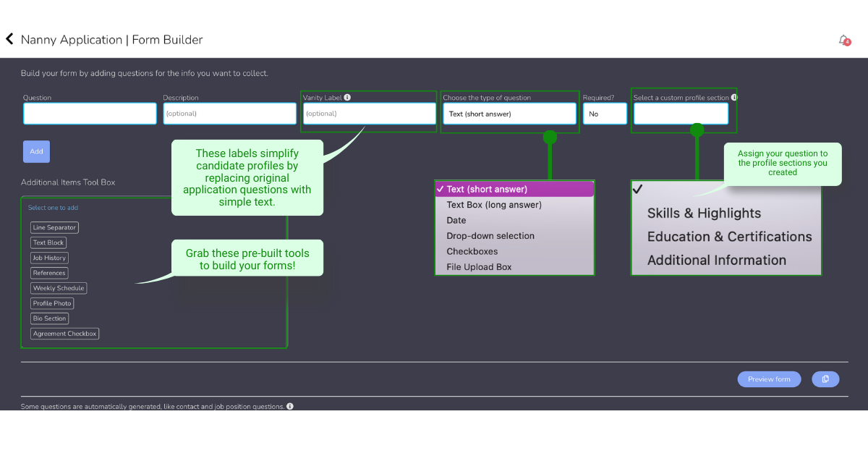868x456 pixels.
Task: Select the Checkboxes question type
Action: coord(472,251)
